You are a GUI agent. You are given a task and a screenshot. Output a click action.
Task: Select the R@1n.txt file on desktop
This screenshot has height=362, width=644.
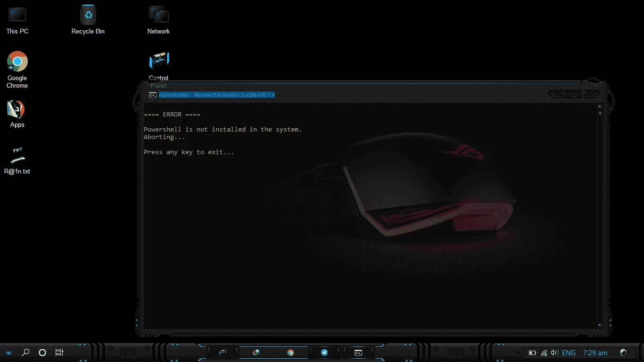tap(17, 160)
